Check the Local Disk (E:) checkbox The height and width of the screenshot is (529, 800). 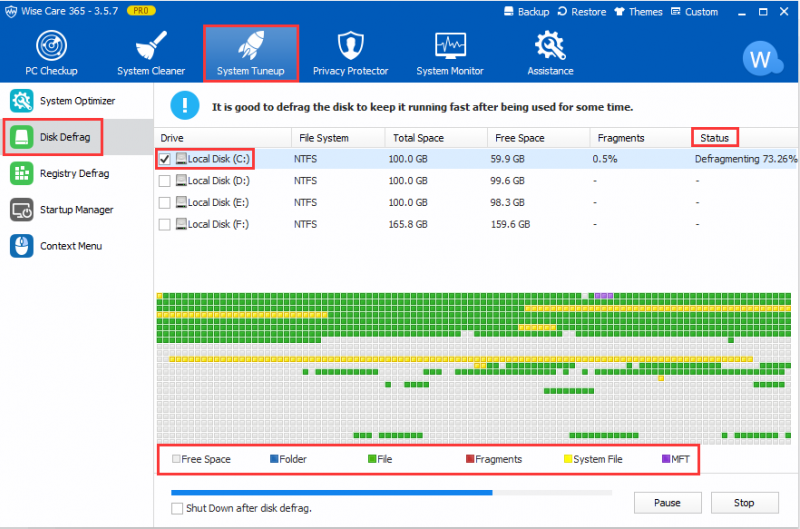(x=164, y=203)
